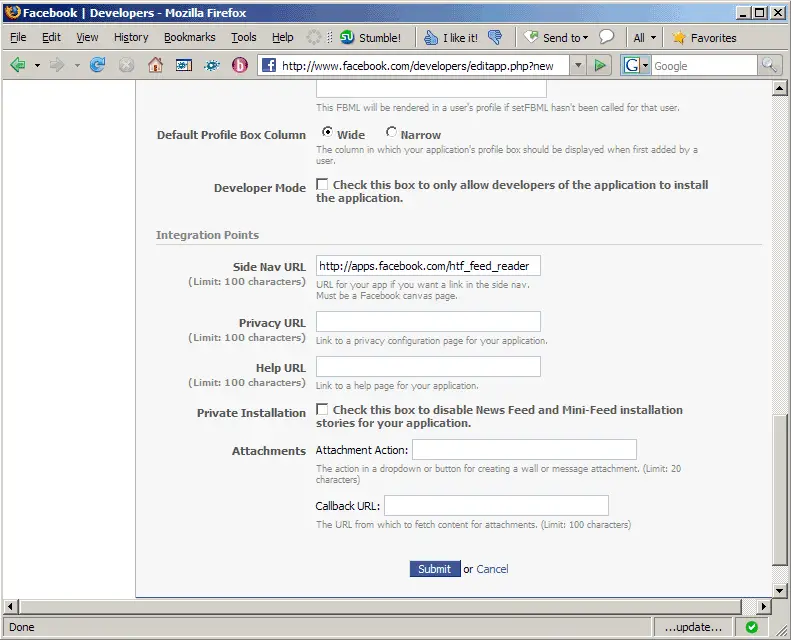Viewport: 791px width, 640px height.
Task: Open the History menu
Action: 131,37
